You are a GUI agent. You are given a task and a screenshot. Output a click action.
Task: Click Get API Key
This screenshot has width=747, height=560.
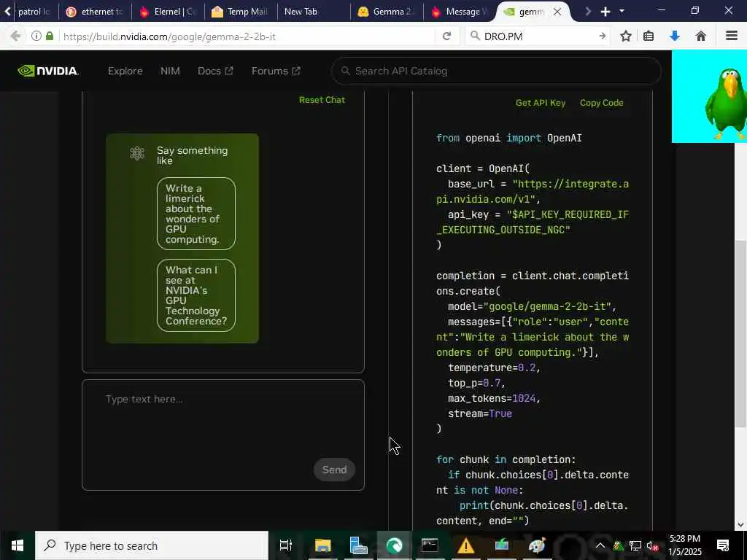(541, 103)
